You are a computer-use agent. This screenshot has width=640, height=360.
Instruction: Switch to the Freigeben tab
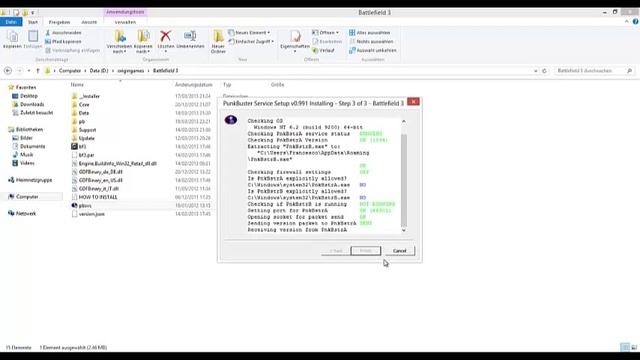[x=59, y=22]
